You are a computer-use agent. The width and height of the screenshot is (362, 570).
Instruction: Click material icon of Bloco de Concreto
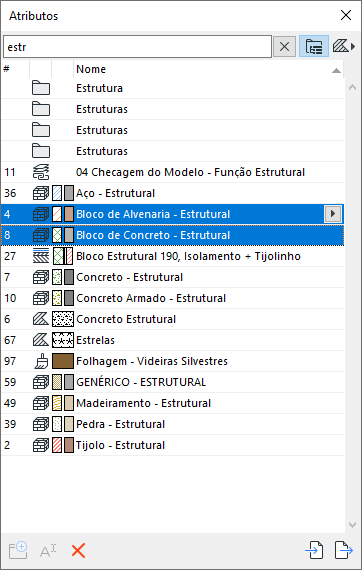point(41,235)
